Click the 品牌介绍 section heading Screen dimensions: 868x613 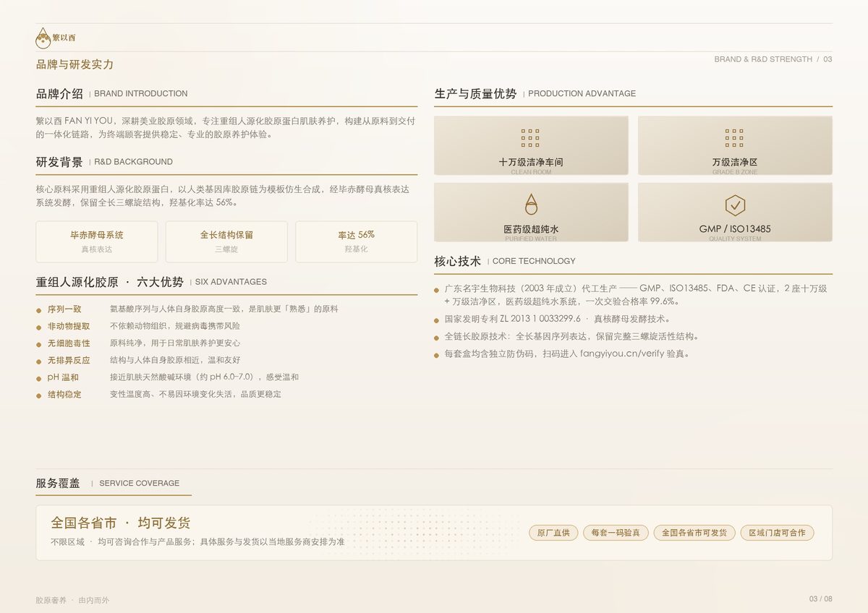coord(59,93)
